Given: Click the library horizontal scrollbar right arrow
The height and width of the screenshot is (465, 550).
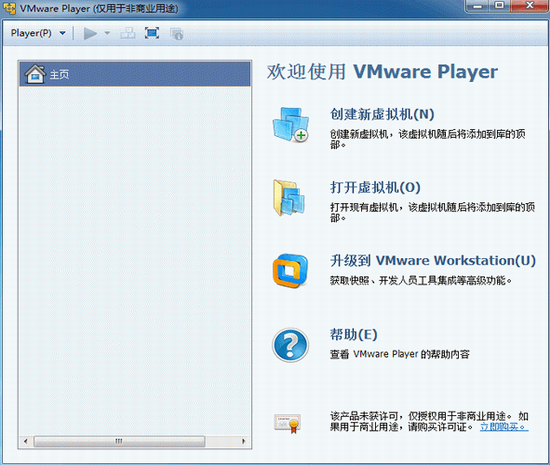Looking at the screenshot, I should coord(243,441).
